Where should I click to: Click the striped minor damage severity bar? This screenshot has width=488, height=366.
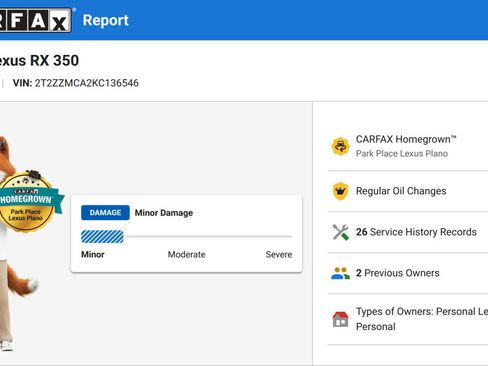(x=102, y=237)
